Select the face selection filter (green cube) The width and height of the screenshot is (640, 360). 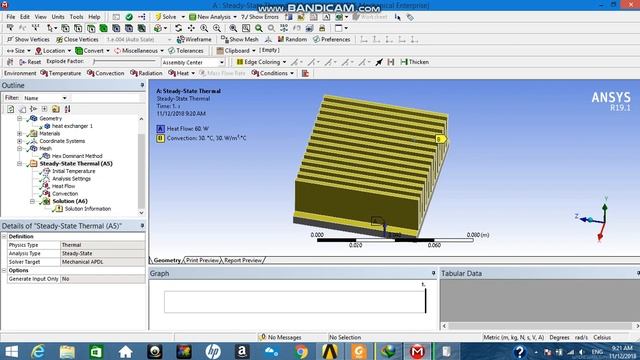pyautogui.click(x=104, y=28)
